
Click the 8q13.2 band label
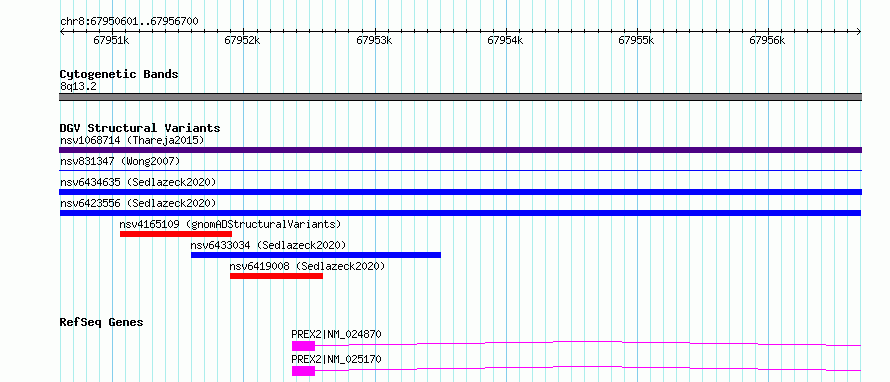77,87
